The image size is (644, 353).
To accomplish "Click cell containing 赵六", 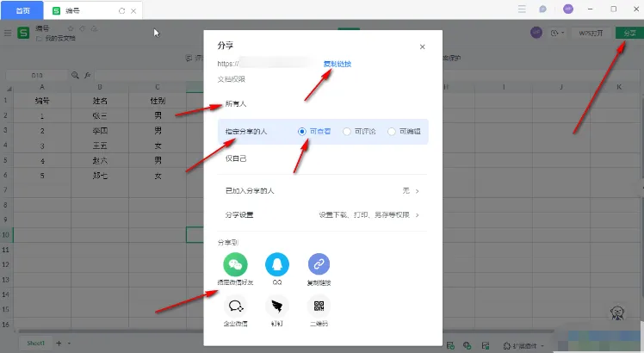I will tap(100, 161).
